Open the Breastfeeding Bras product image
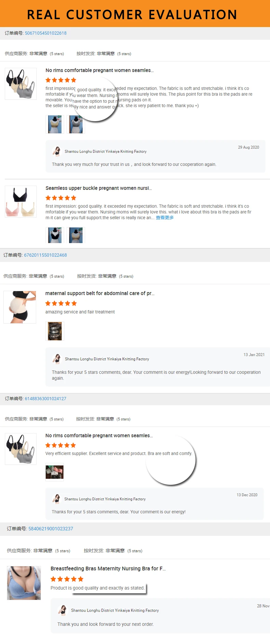 click(x=24, y=583)
